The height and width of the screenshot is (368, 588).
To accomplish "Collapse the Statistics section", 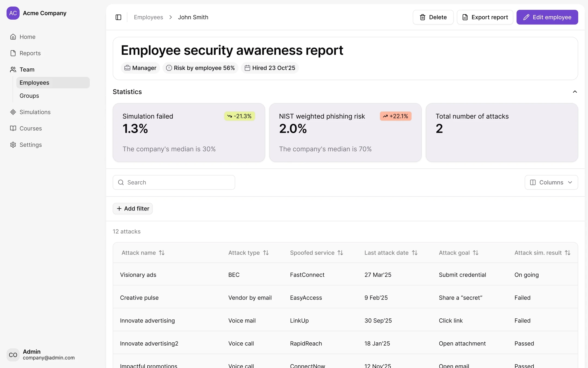I will click(575, 92).
